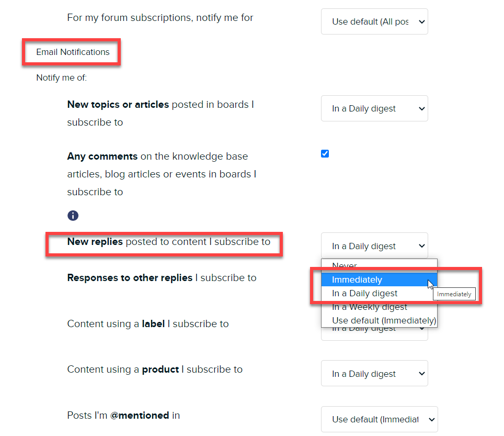
Task: Click the info icon below the comments checkbox
Action: pyautogui.click(x=73, y=215)
